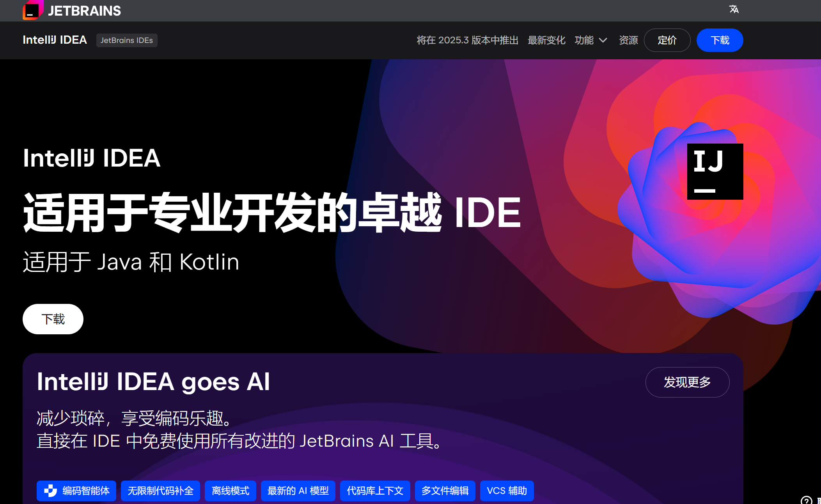The image size is (821, 504).
Task: Click the JetBrains IDEs tag
Action: (127, 40)
